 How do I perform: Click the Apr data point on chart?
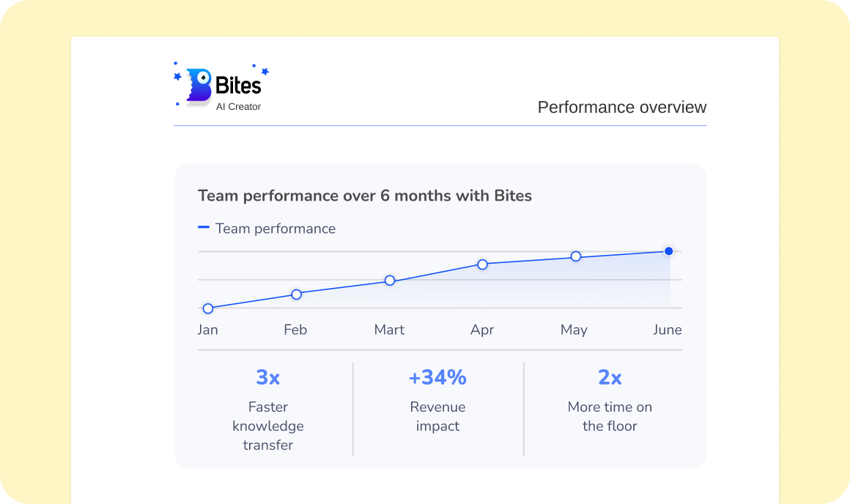pos(482,264)
